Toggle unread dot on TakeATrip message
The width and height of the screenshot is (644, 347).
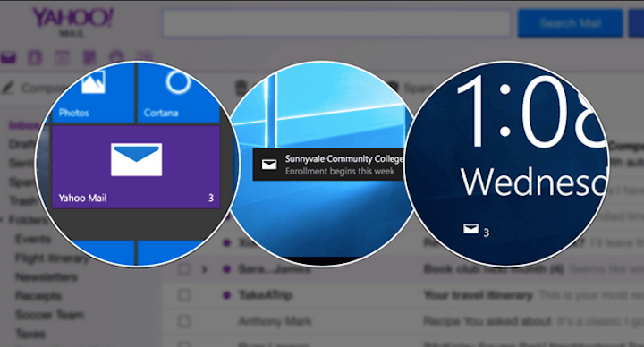226,295
